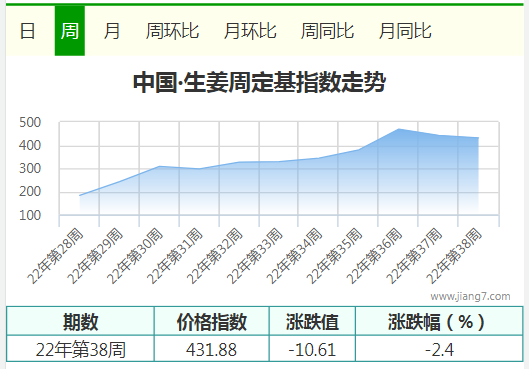Switch to the 日 daily tab
Image resolution: width=529 pixels, height=369 pixels.
point(27,31)
